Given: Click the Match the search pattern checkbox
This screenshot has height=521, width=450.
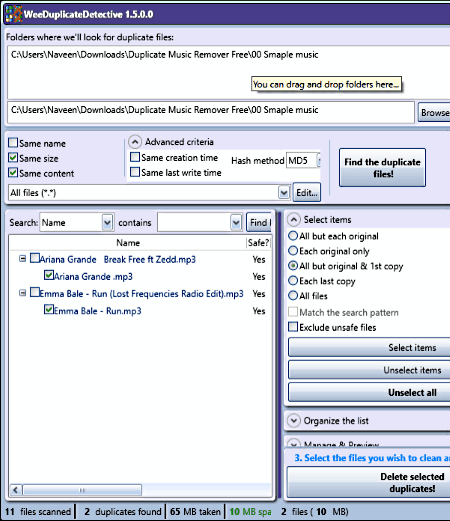Looking at the screenshot, I should 293,312.
